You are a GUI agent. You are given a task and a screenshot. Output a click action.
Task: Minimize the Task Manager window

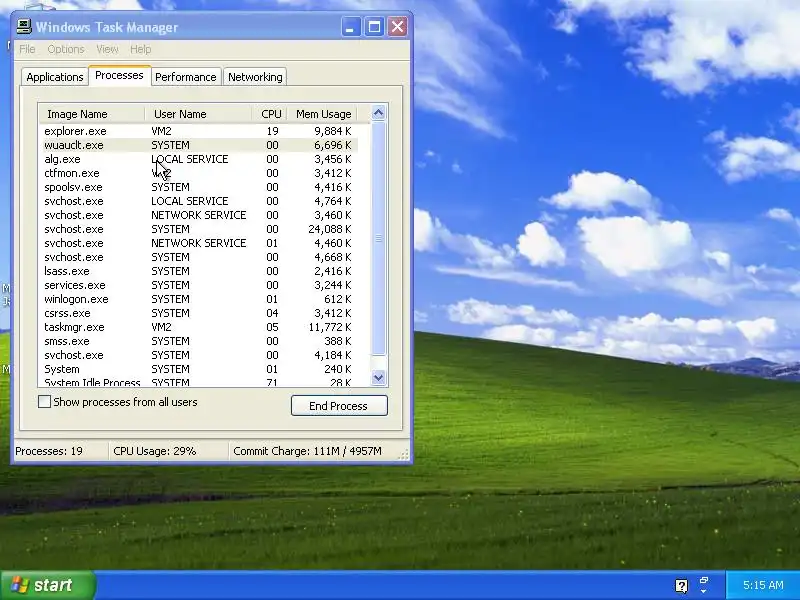coord(351,27)
